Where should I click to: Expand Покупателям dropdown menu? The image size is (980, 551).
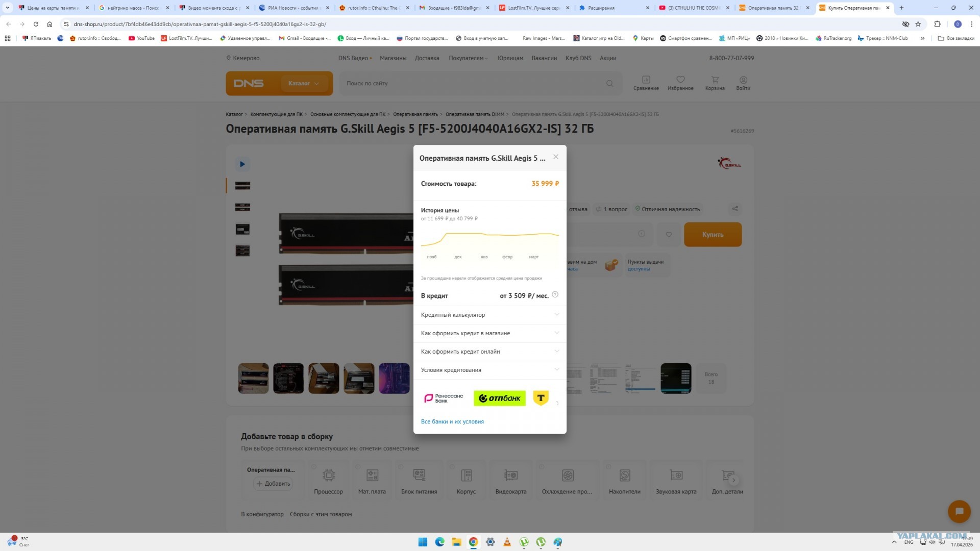coord(468,58)
